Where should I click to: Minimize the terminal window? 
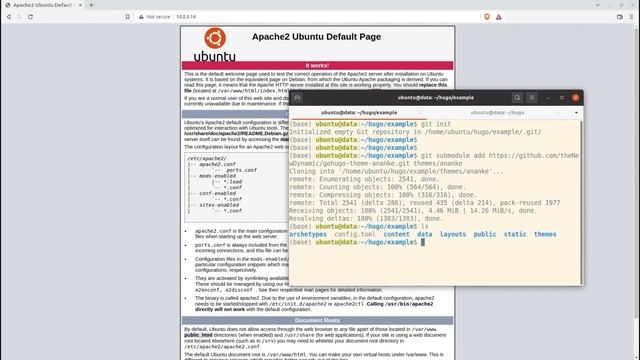(548, 98)
